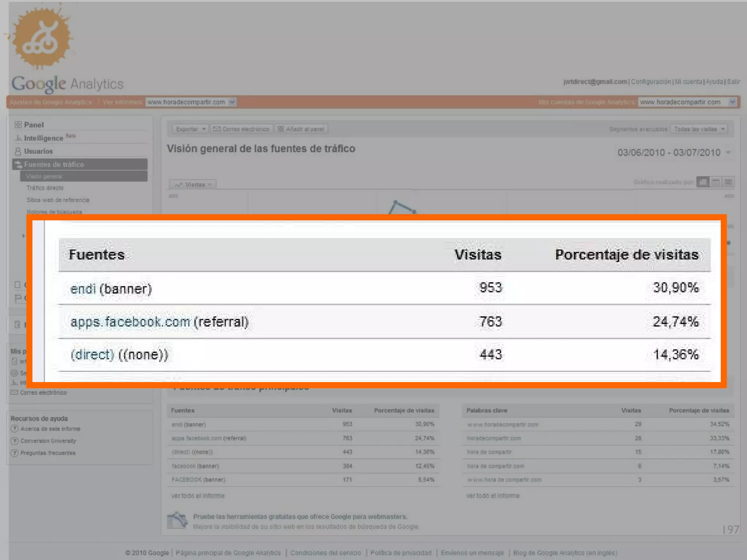Viewport: 747px width, 560px height.
Task: Click the Intelligence chart icon
Action: (18, 138)
